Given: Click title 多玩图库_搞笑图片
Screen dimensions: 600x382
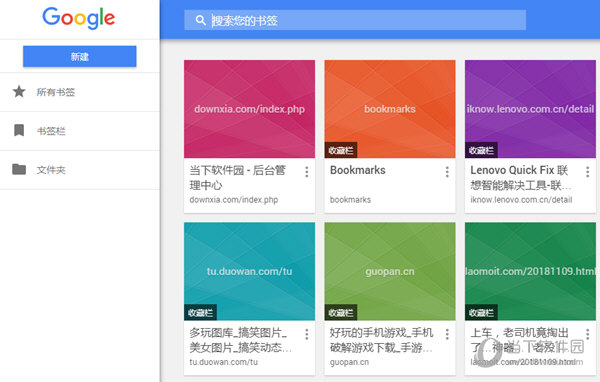Looking at the screenshot, I should coord(240,340).
